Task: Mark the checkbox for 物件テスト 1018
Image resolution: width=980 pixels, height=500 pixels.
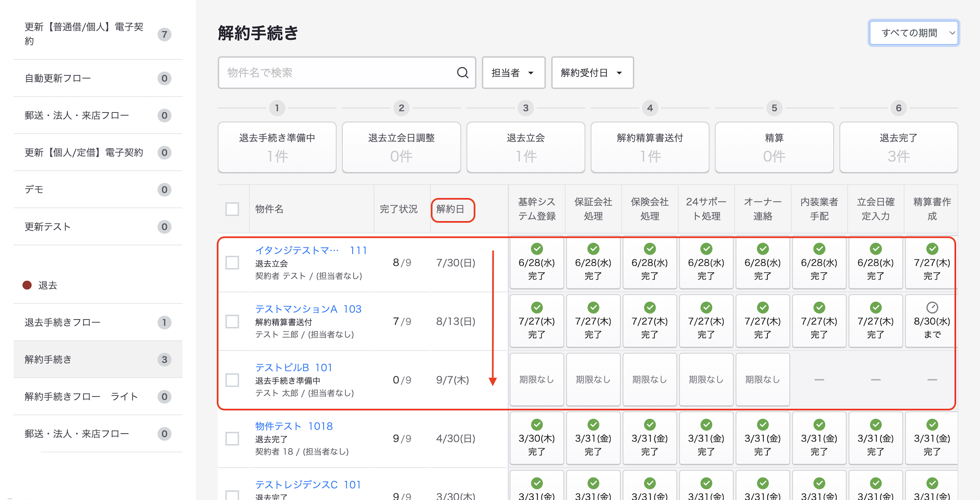Action: coord(232,439)
